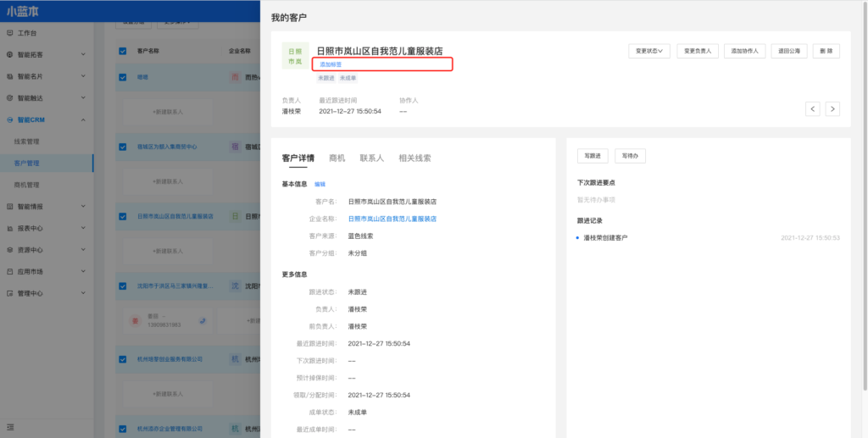Click the 智能情报 sidebar icon
This screenshot has height=438, width=868.
click(x=10, y=206)
